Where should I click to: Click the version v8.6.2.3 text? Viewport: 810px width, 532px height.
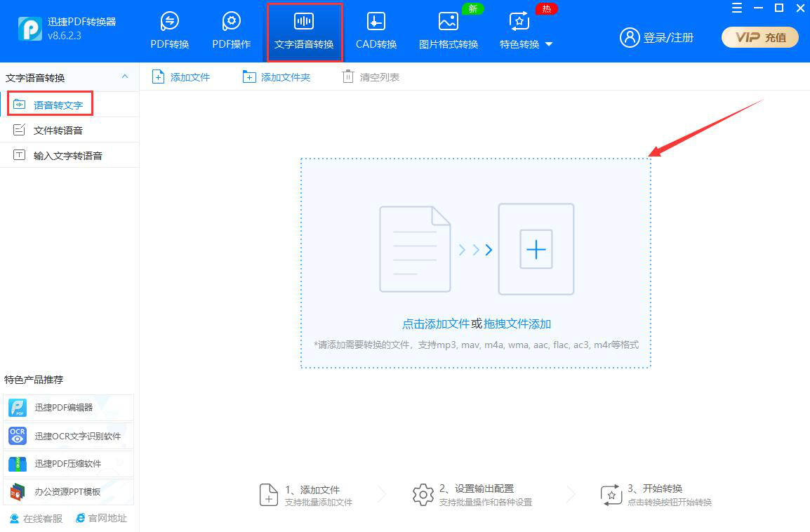(65, 36)
